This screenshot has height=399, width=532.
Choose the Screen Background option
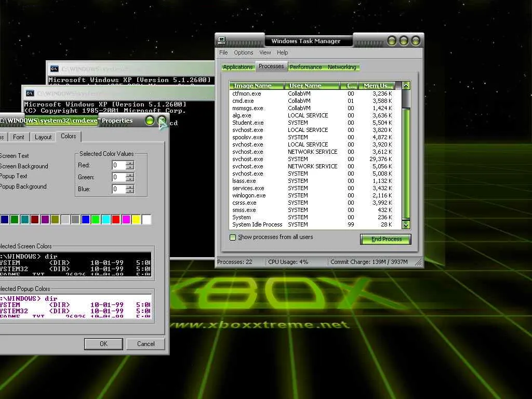(x=24, y=166)
